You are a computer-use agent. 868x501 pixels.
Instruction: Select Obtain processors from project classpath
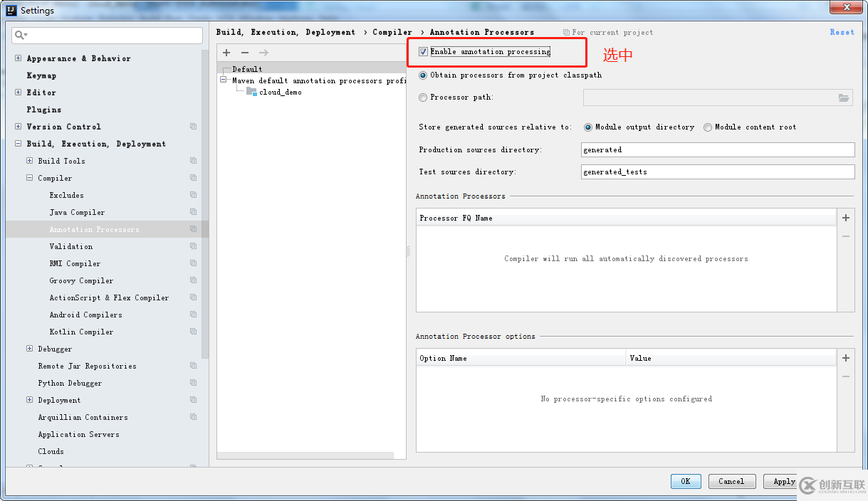click(424, 75)
